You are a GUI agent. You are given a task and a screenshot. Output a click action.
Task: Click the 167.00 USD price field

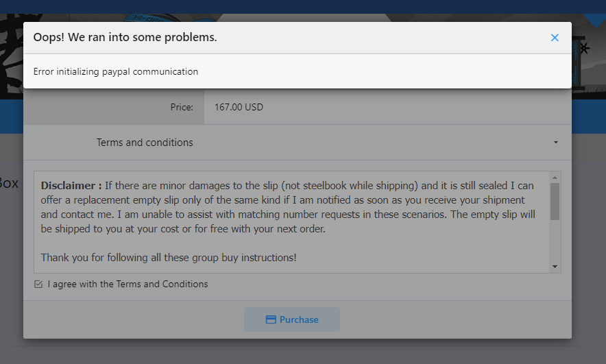pyautogui.click(x=387, y=107)
